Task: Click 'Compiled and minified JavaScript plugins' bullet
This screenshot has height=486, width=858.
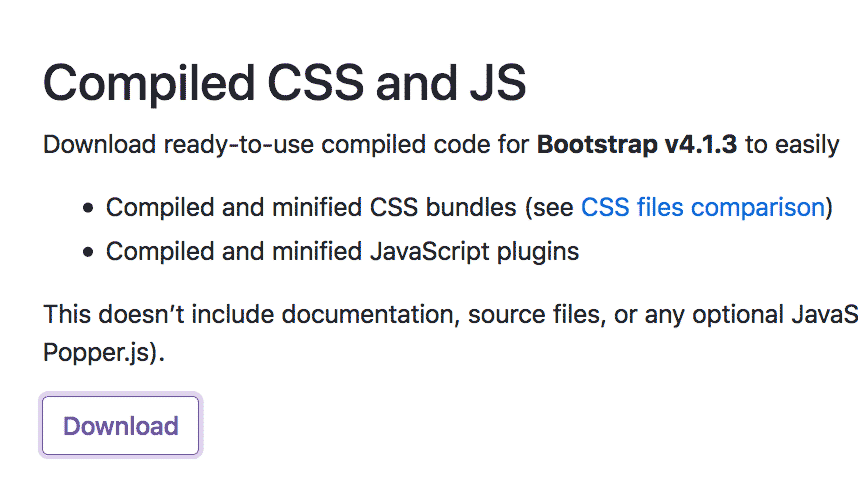Action: 343,252
